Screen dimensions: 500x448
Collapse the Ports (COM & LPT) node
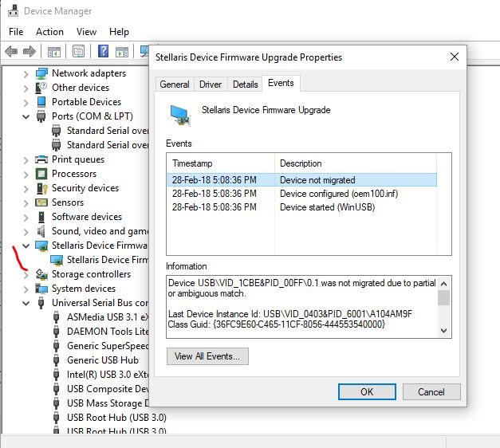tap(26, 116)
